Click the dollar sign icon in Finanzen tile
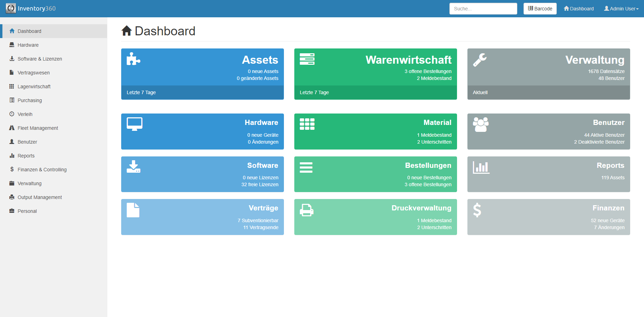Viewport: 644px width, 317px height. point(477,210)
